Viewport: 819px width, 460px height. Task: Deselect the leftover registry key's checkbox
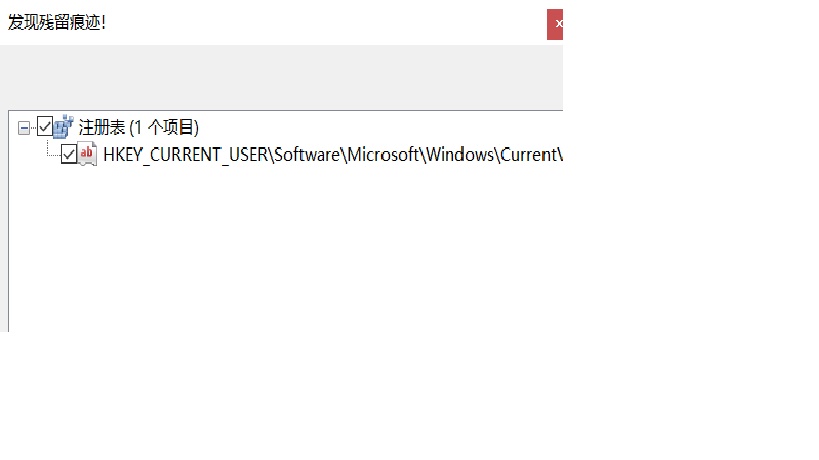(x=69, y=154)
